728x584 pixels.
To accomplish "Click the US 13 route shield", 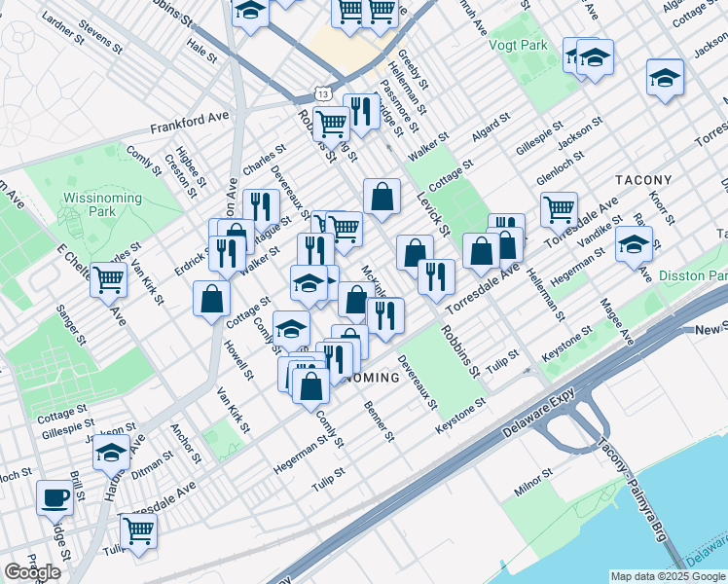I will click(323, 93).
